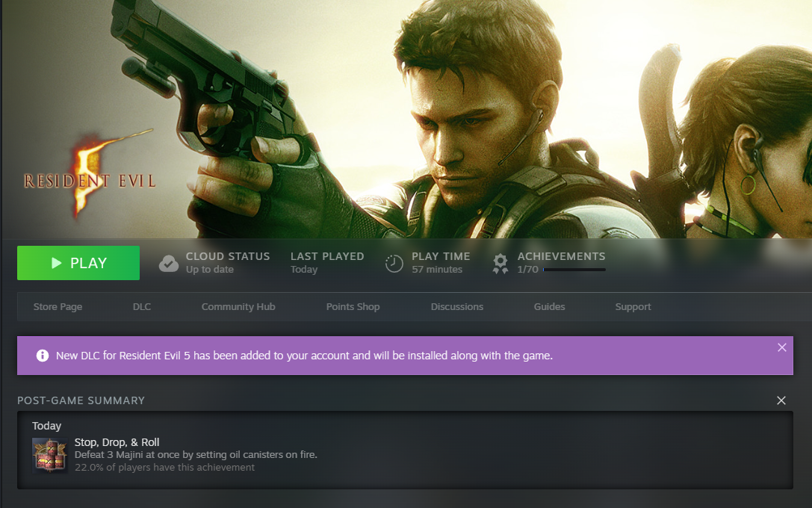812x508 pixels.
Task: Click the PLAY TIME label
Action: 441,256
